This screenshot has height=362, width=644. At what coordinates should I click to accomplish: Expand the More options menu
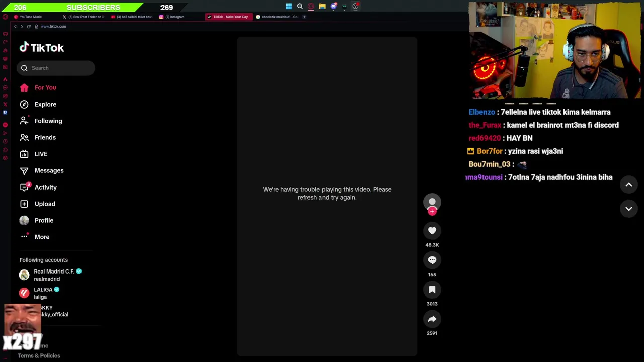pyautogui.click(x=34, y=237)
